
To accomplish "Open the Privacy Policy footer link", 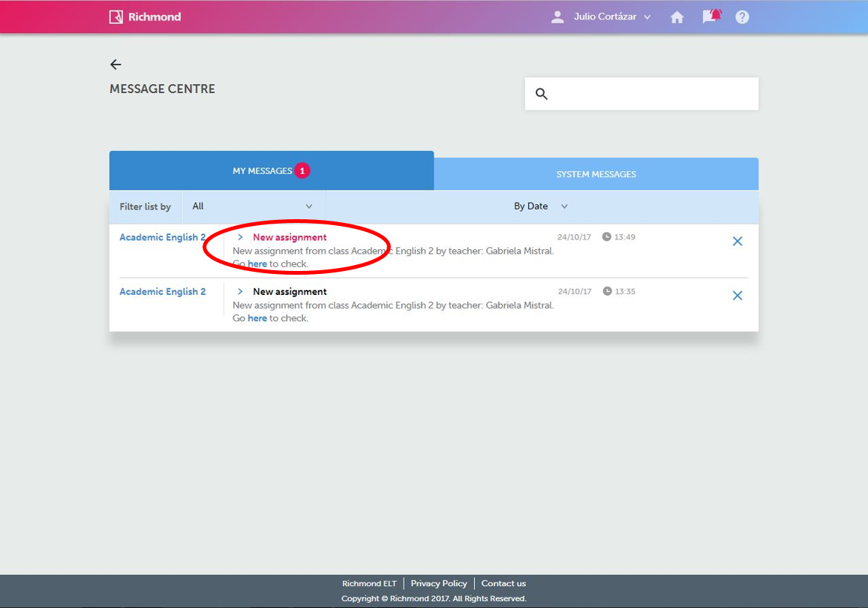I will [439, 583].
